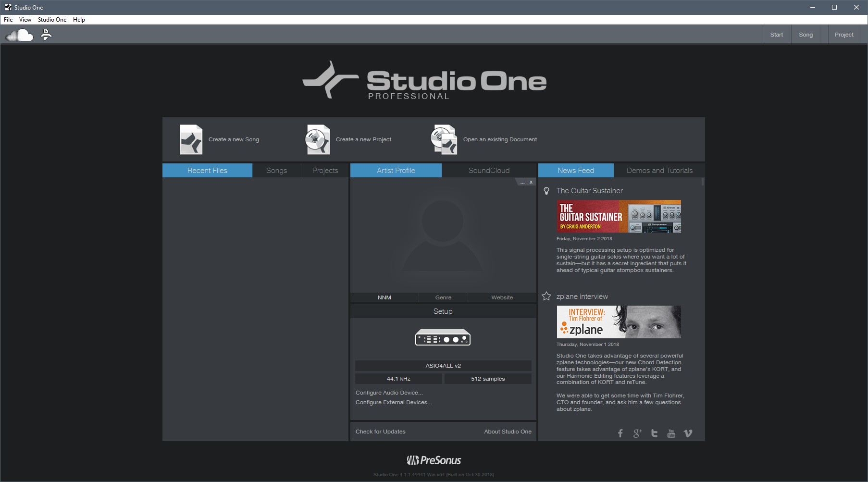Screen dimensions: 868x482
Task: Click the Friday, November 2 2018 date
Action: [x=584, y=239]
